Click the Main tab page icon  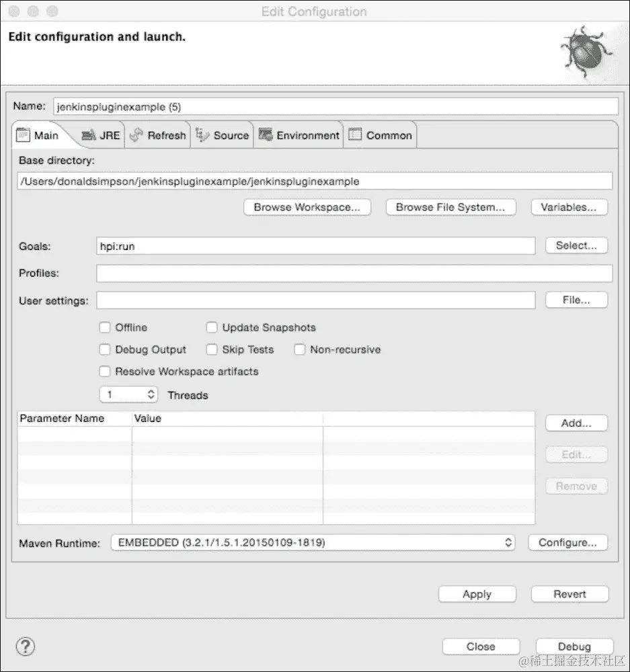tap(23, 135)
